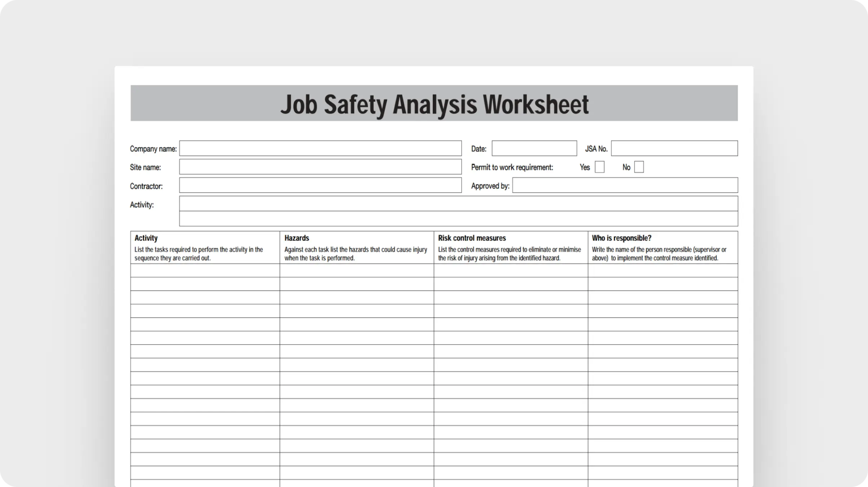
Task: Click the Approved by field
Action: [625, 185]
